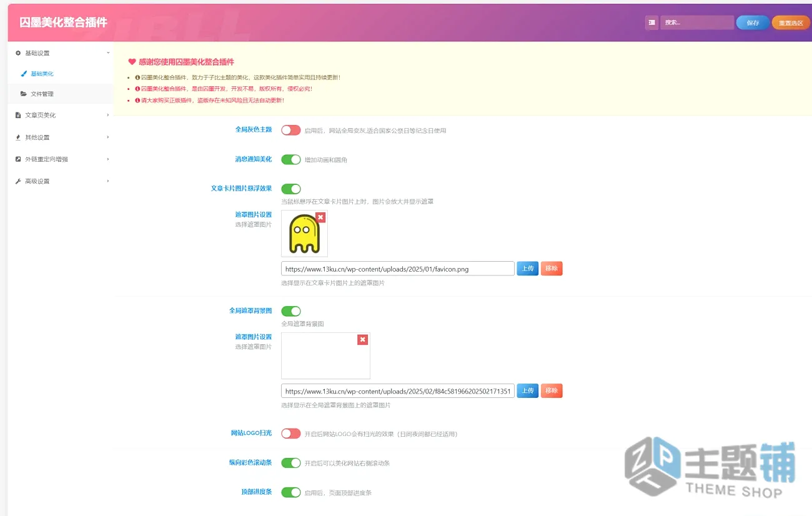Click the gear icon beside 基础设置

tap(18, 53)
